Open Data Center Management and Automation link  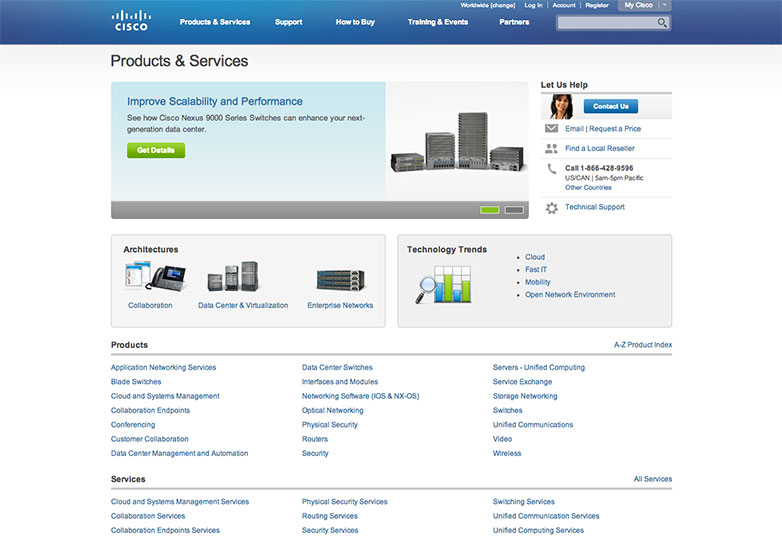click(180, 453)
